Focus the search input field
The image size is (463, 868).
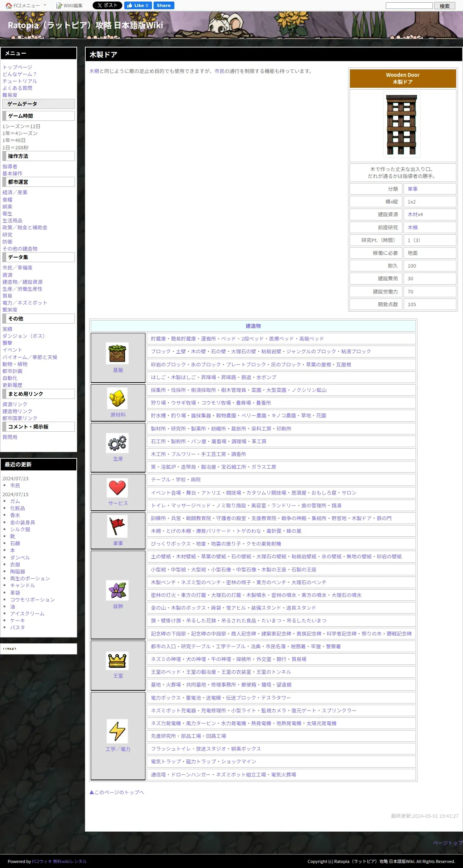409,5
